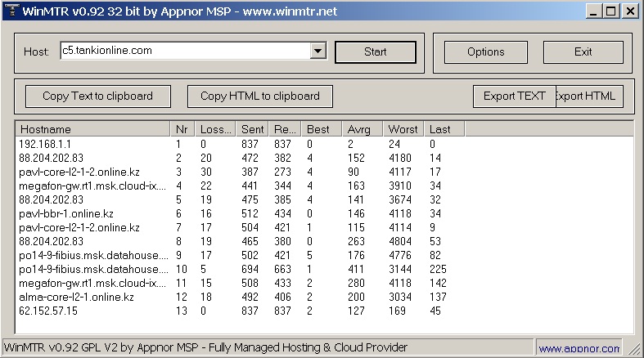Click the WinMTR app icon in title bar

point(10,11)
